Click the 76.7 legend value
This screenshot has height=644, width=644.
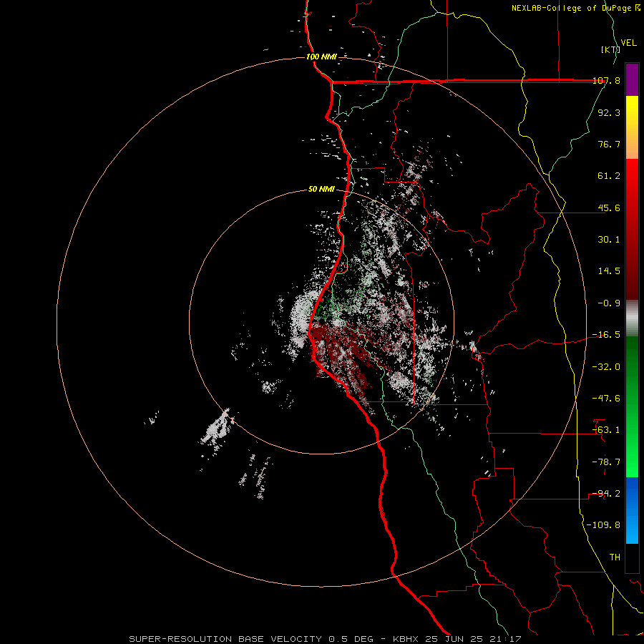(609, 144)
